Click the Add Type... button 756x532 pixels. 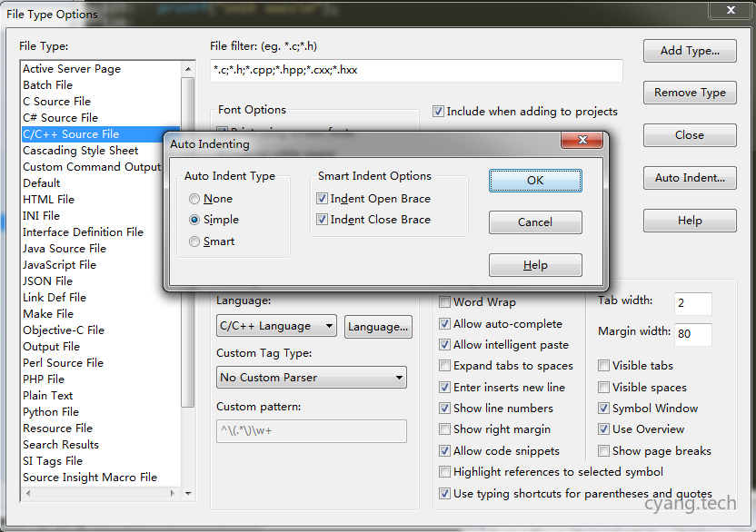[x=689, y=51]
